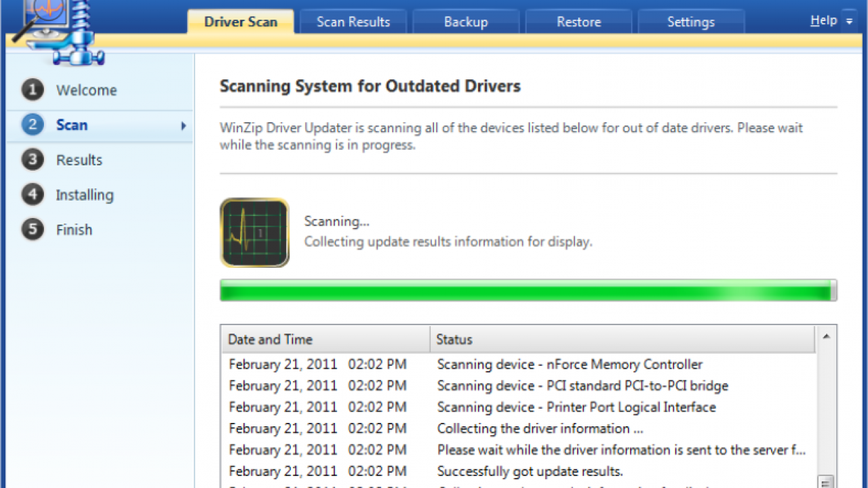This screenshot has width=868, height=488.
Task: Click the step 5 number badge
Action: coord(33,230)
